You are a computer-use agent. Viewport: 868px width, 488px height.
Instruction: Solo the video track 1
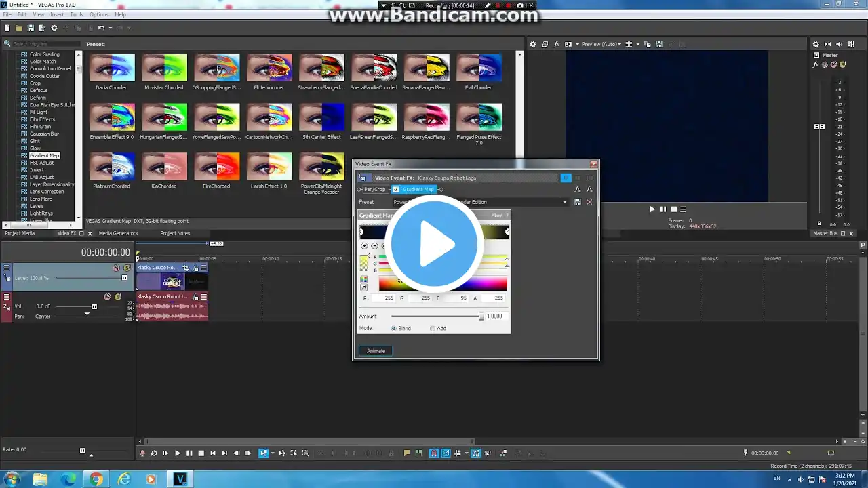127,268
